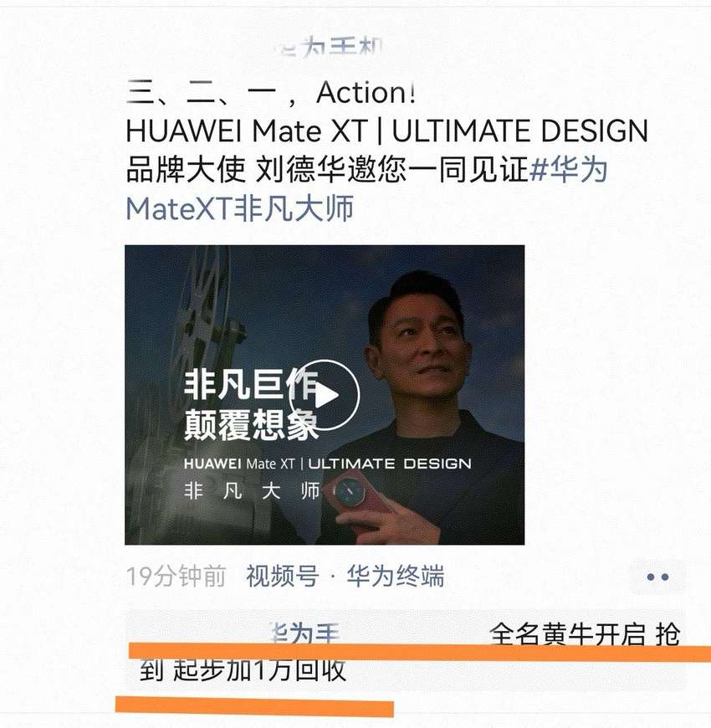Click the 三、二、一，Action! post line
Viewport: 711px width, 728px height.
(271, 92)
